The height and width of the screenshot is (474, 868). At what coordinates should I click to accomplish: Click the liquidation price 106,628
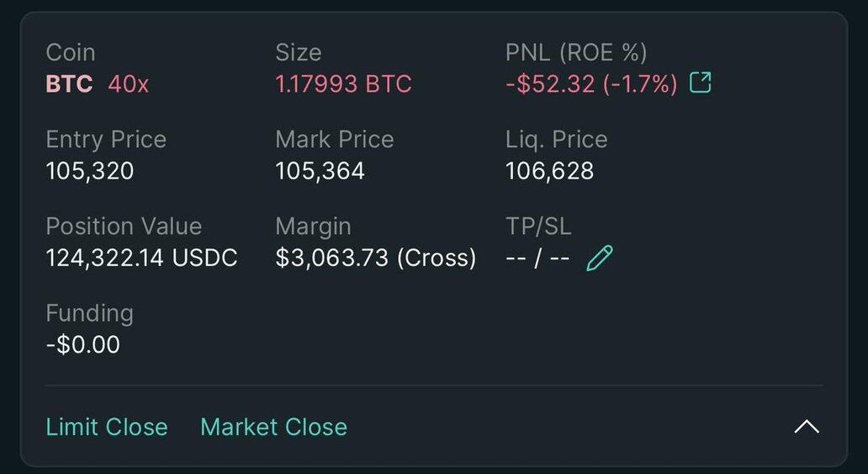point(549,172)
